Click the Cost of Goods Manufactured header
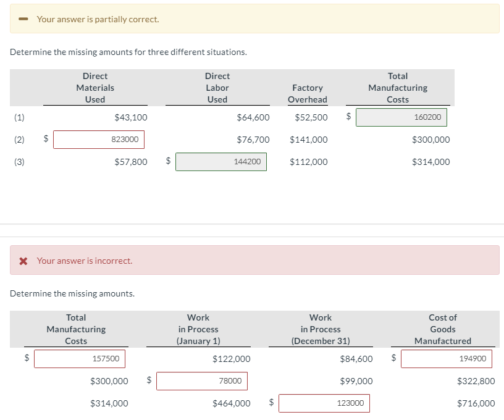 (443, 329)
